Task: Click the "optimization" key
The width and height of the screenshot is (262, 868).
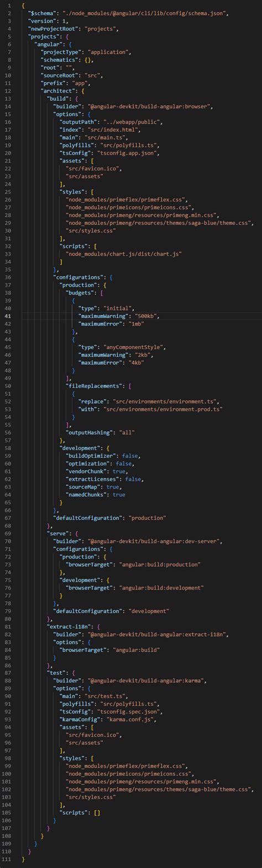Action: (89, 463)
